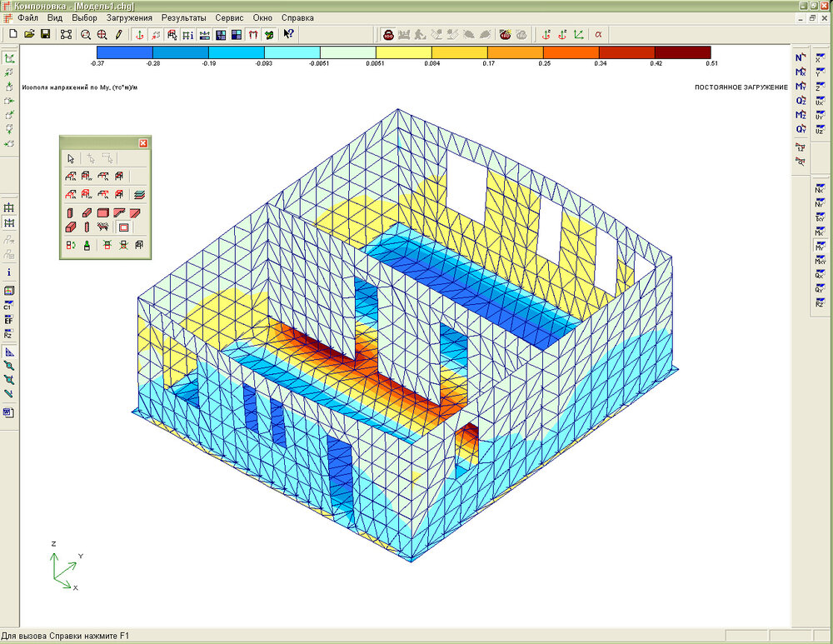Click the report document icon in left sidebar
Image resolution: width=833 pixels, height=644 pixels.
coord(8,412)
